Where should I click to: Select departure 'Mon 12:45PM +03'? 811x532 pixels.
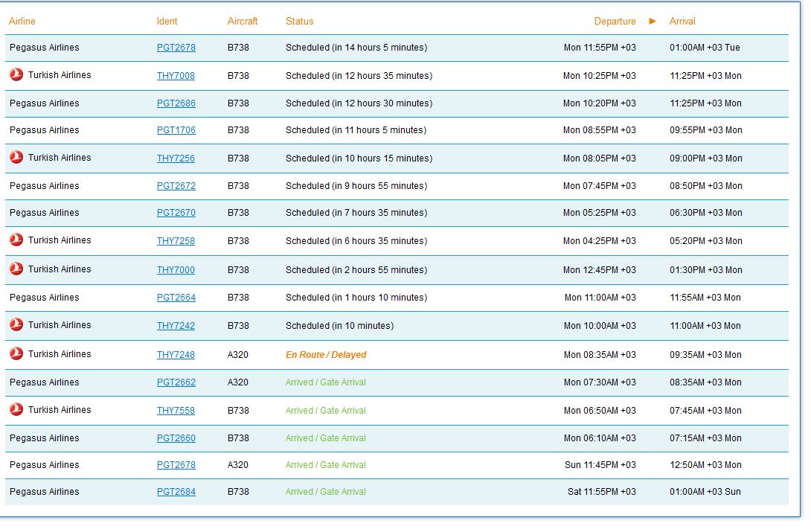pyautogui.click(x=600, y=270)
